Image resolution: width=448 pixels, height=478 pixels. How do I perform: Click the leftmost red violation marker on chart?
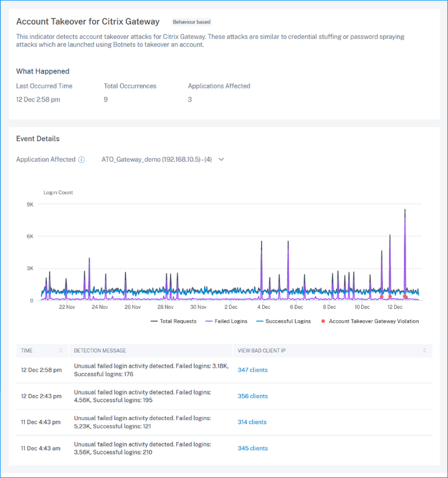tap(382, 296)
